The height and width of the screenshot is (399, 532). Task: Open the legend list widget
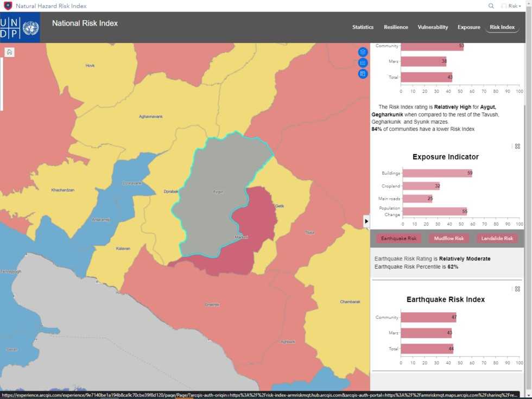click(x=363, y=63)
